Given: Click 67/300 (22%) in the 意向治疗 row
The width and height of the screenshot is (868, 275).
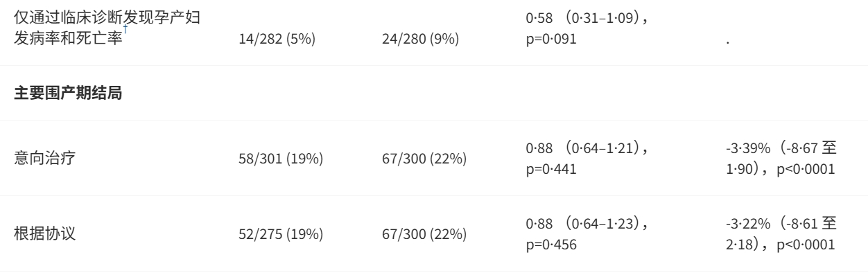Looking at the screenshot, I should click(424, 159).
